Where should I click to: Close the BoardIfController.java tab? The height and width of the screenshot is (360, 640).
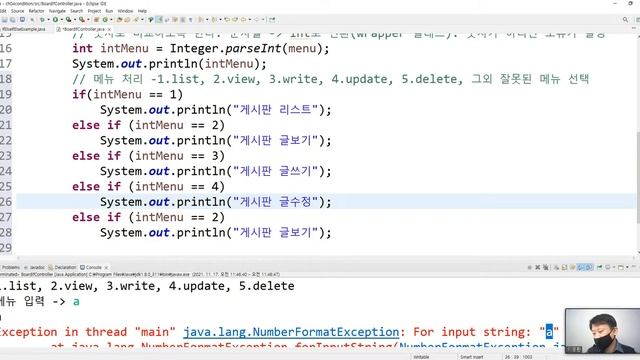pos(109,29)
